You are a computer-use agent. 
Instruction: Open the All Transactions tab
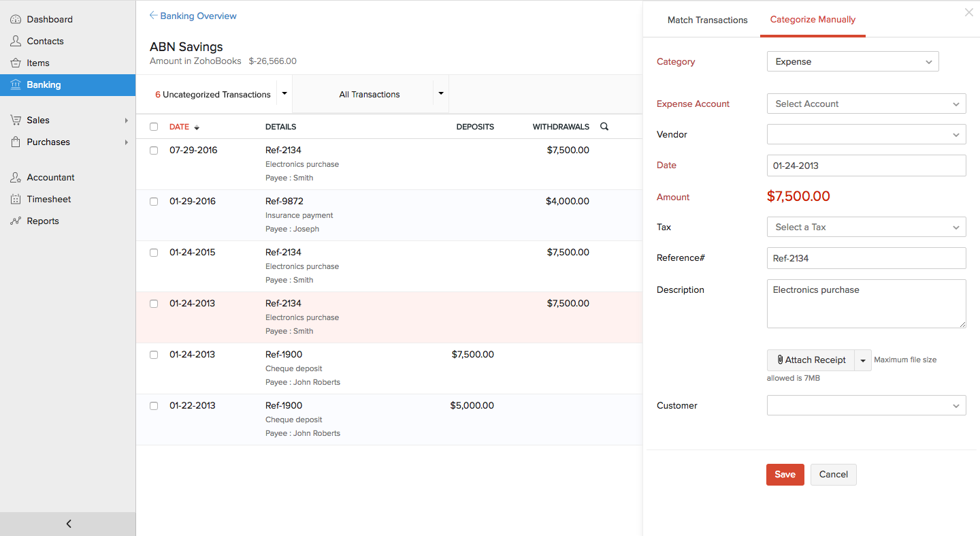(369, 95)
